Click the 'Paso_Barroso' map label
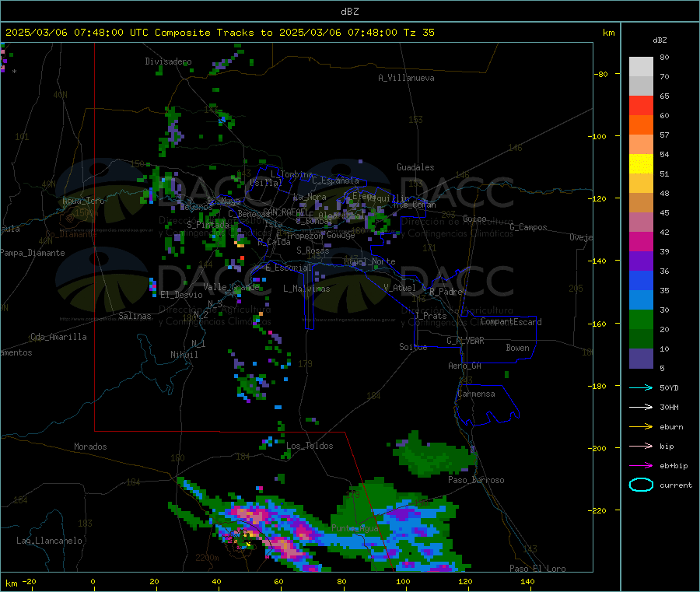 (476, 480)
